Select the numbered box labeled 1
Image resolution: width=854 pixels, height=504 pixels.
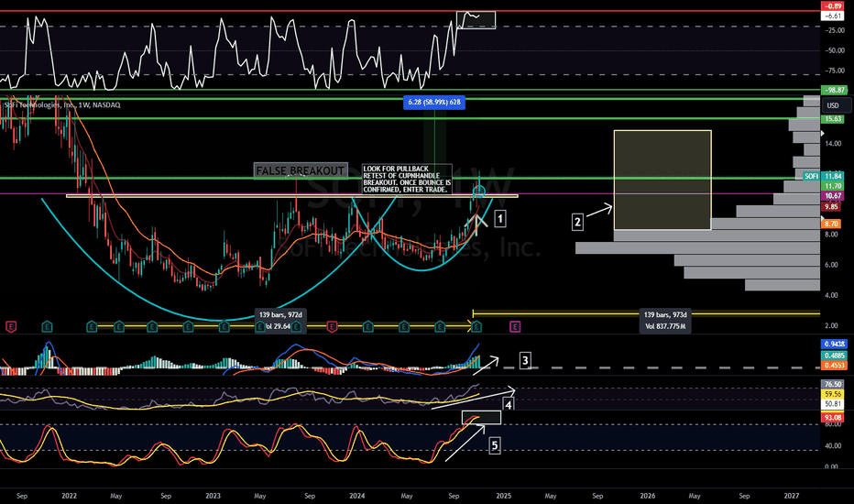tap(500, 218)
